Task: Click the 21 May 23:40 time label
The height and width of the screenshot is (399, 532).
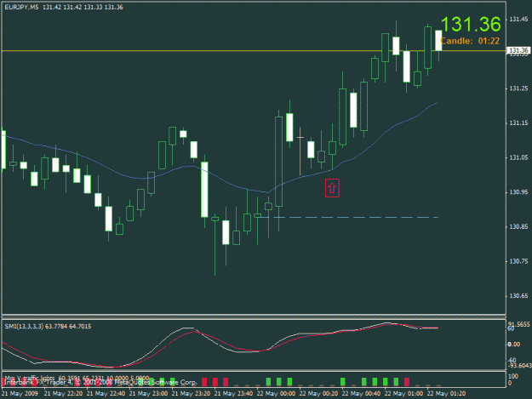Action: [x=233, y=394]
